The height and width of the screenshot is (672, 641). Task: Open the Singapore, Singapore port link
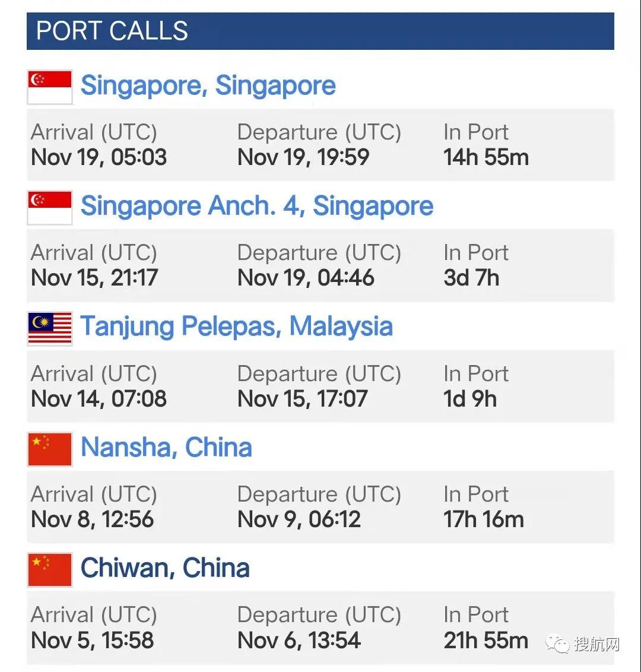pyautogui.click(x=208, y=85)
